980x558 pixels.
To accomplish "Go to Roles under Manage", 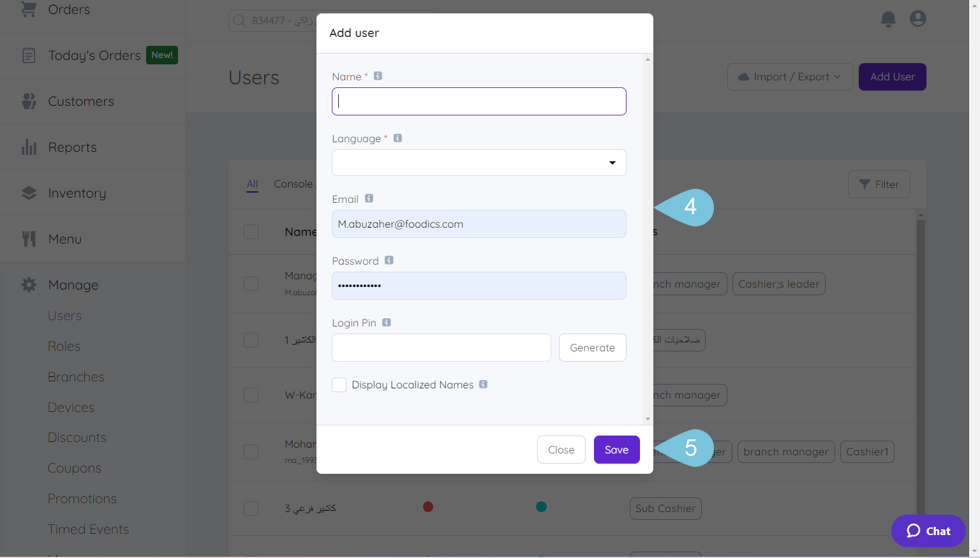I will point(64,346).
